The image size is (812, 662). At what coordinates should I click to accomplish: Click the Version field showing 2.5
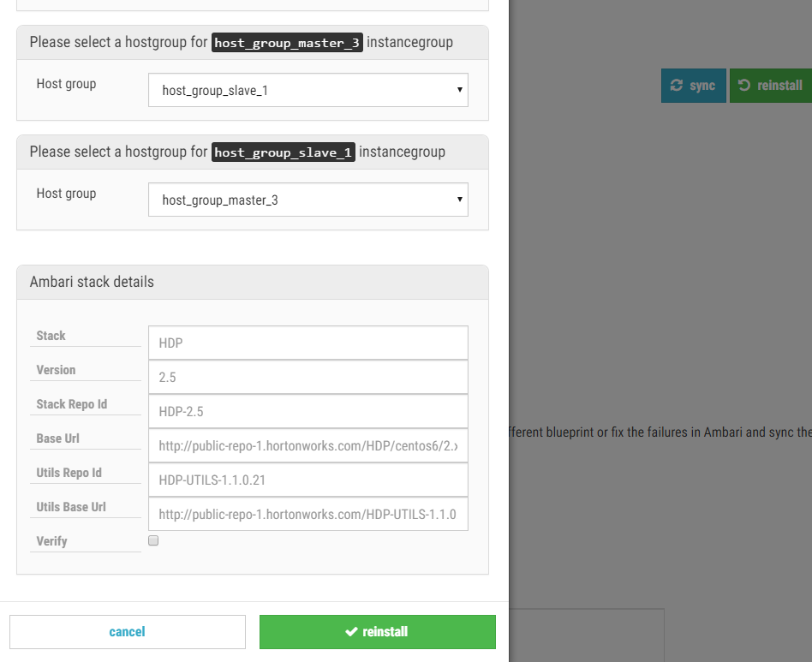point(308,377)
